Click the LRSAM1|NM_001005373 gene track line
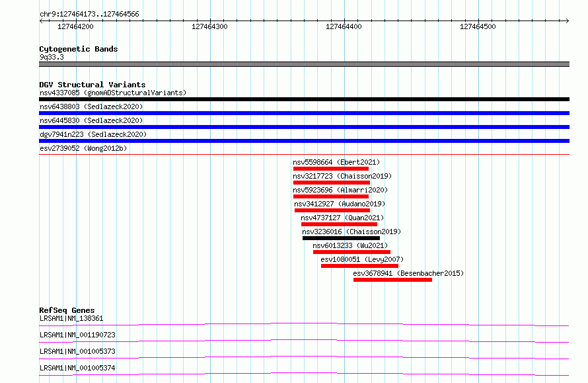Viewport: 588px width, 383px height. pyautogui.click(x=304, y=357)
